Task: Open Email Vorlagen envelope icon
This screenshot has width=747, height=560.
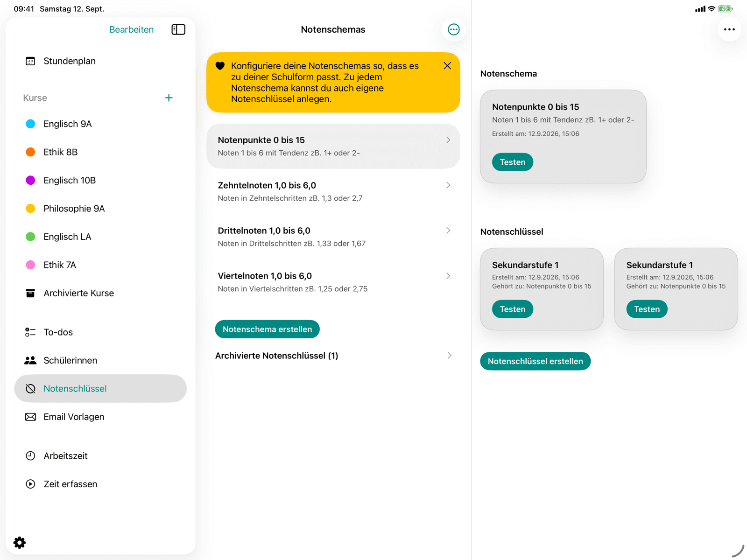Action: coord(30,417)
